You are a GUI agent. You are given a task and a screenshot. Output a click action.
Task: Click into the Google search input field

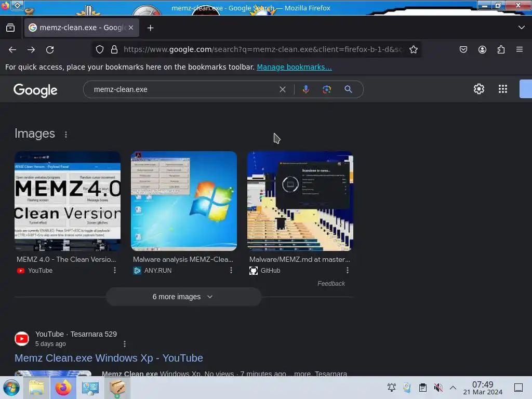click(x=183, y=89)
